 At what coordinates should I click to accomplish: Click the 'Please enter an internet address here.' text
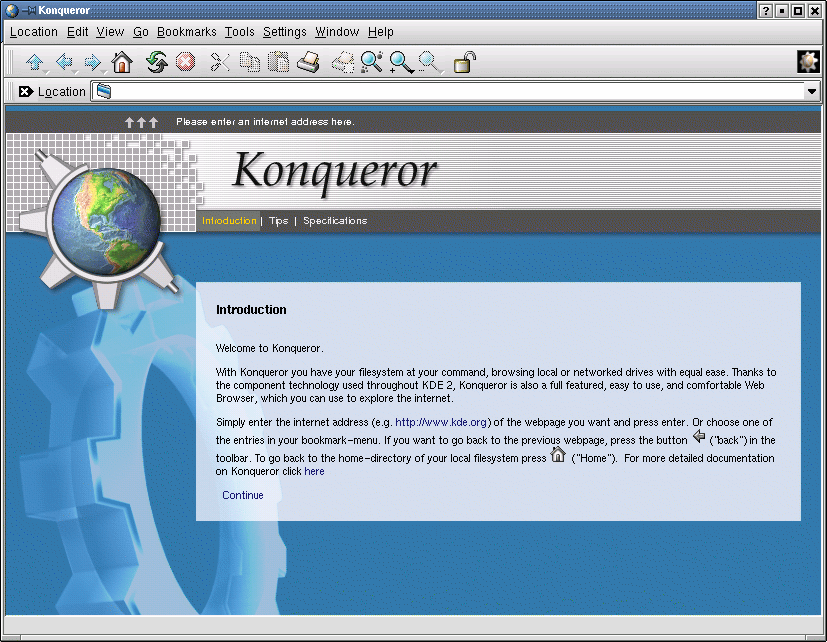pos(265,122)
